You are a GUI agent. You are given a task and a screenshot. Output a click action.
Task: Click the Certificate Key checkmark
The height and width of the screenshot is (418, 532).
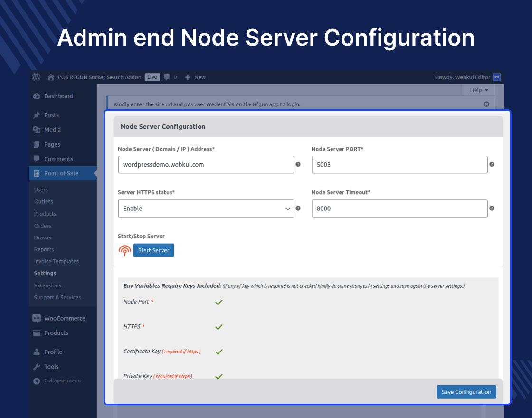pyautogui.click(x=219, y=351)
